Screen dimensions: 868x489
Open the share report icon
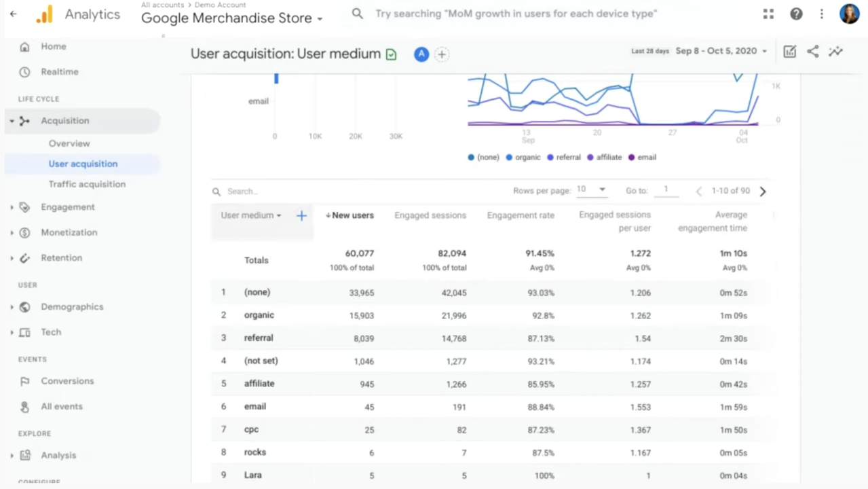(812, 52)
